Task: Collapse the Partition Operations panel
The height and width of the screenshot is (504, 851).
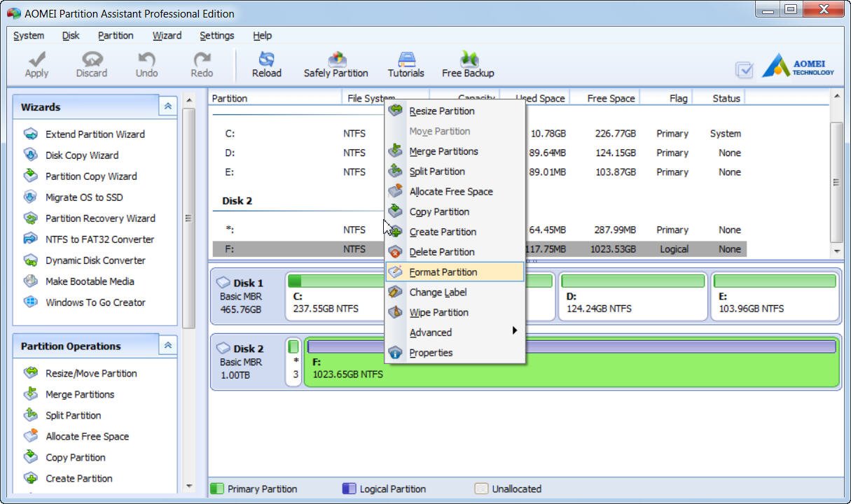Action: (168, 346)
